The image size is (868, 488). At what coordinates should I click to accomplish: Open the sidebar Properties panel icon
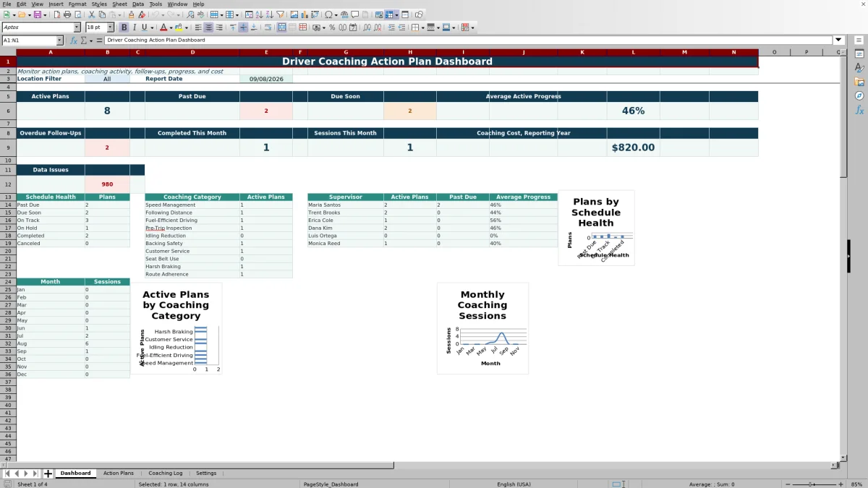click(x=859, y=54)
